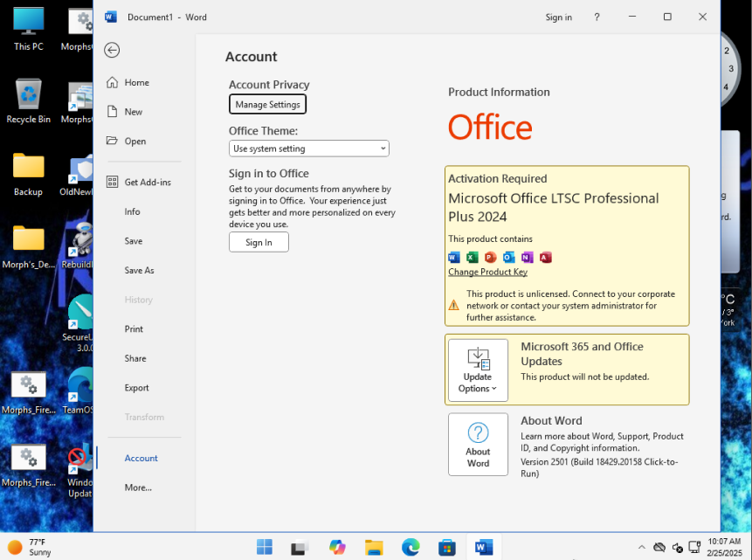
Task: Select New in the backstage sidebar
Action: [134, 112]
